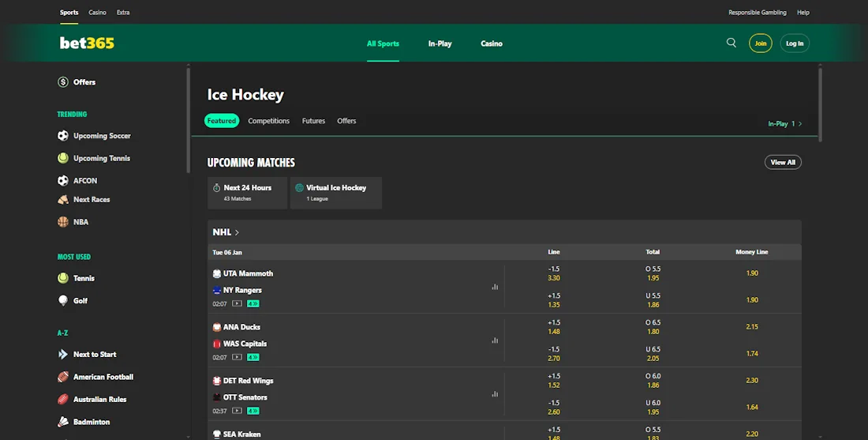Image resolution: width=868 pixels, height=440 pixels.
Task: Select NY Rangers +1.5 line at 1.35
Action: coord(554,300)
